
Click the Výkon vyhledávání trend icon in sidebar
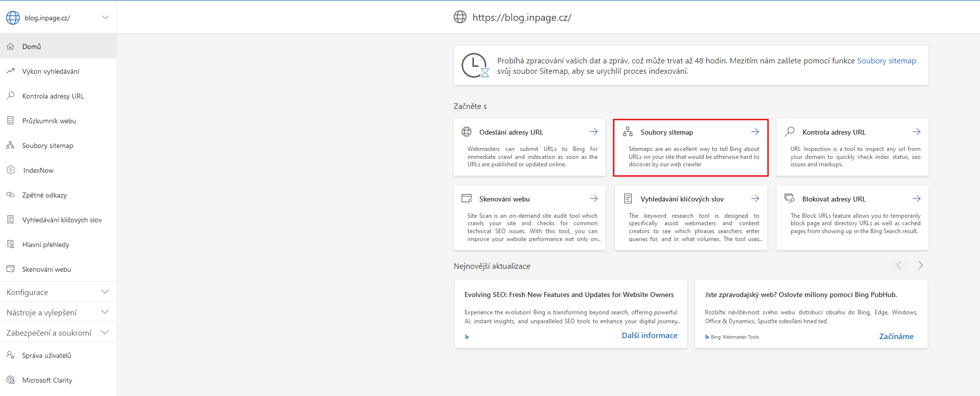10,71
